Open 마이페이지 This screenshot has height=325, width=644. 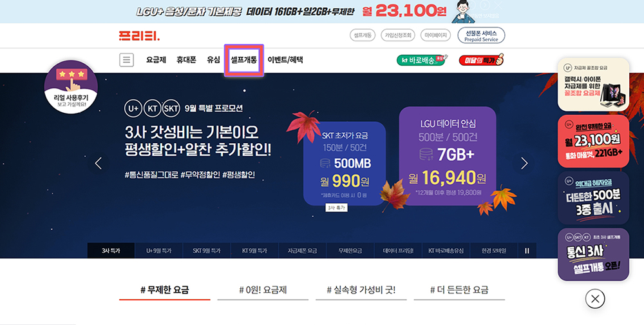[x=436, y=35]
